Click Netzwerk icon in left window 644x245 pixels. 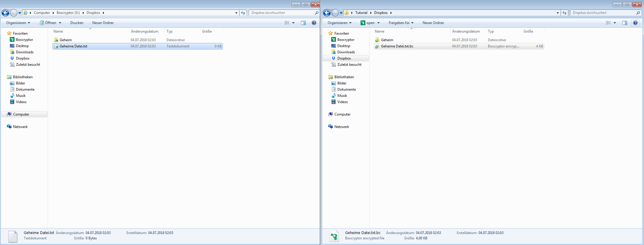coord(9,127)
